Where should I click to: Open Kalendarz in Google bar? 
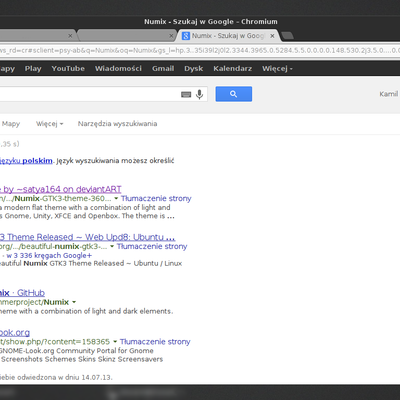[233, 68]
